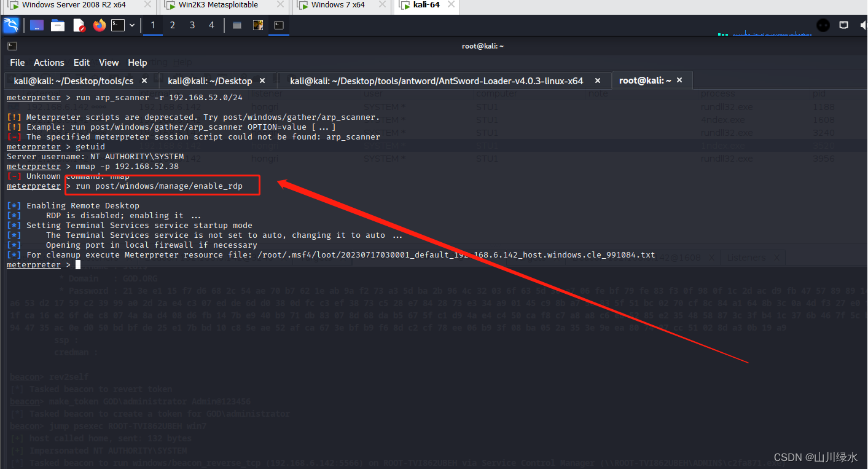Close the Windows Server 2008 R2 x64 VM tab
The height and width of the screenshot is (469, 868).
pos(147,5)
